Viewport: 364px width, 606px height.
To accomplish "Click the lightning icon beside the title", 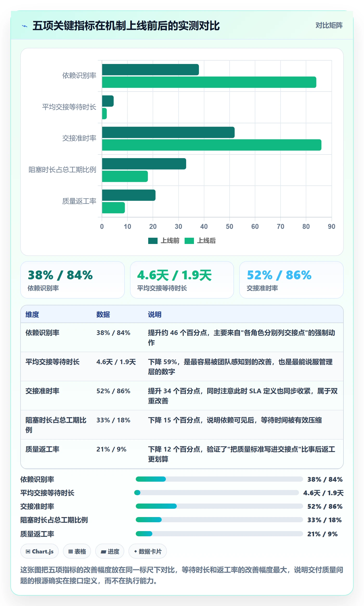I will click(25, 26).
